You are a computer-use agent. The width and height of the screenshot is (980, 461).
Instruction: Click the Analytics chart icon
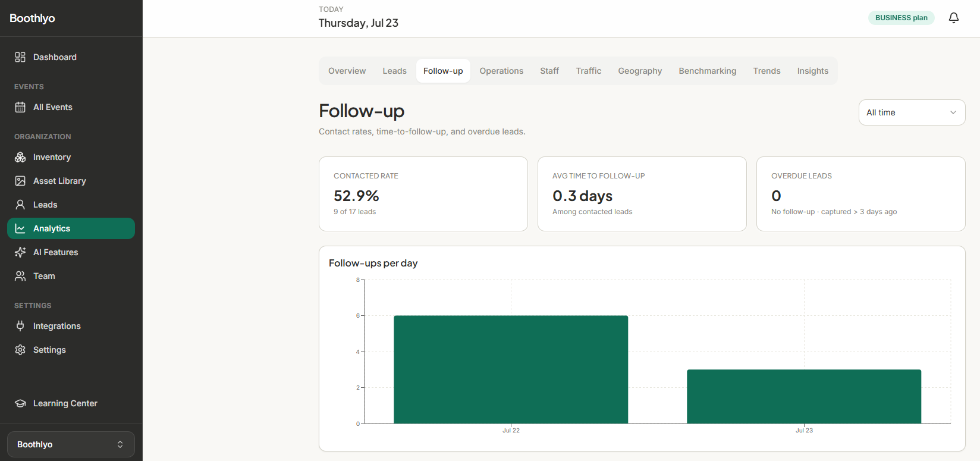[x=20, y=228]
